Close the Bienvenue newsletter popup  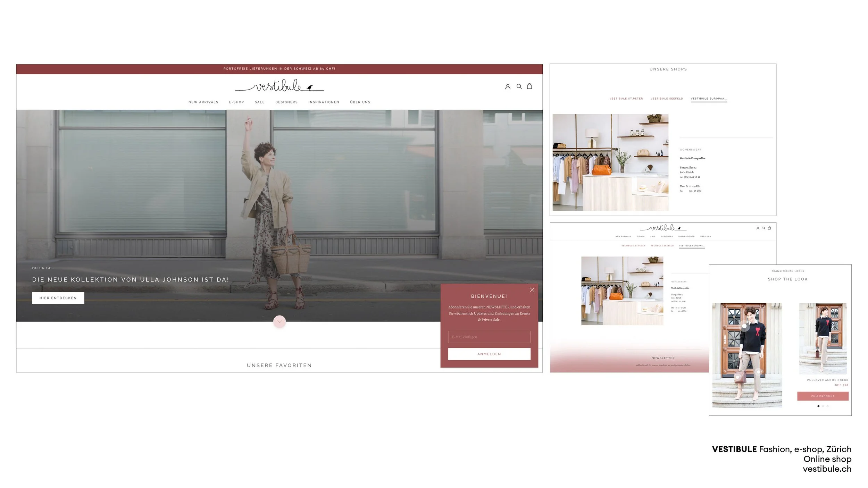pos(532,290)
